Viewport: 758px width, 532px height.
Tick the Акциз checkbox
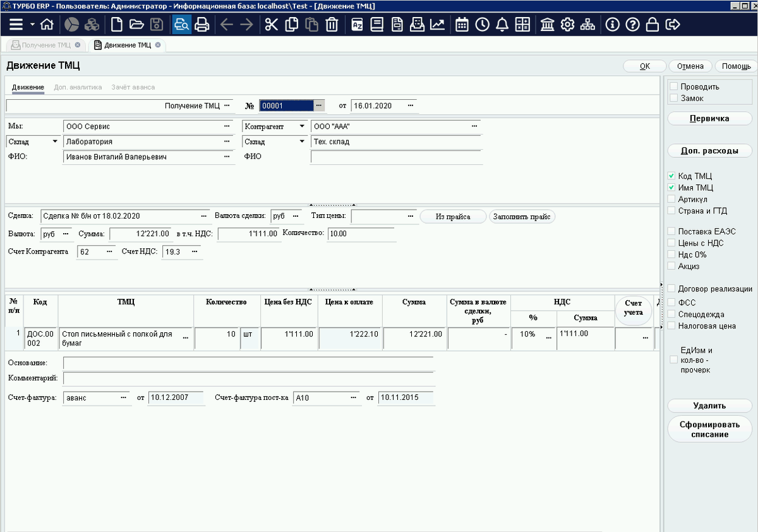(672, 267)
